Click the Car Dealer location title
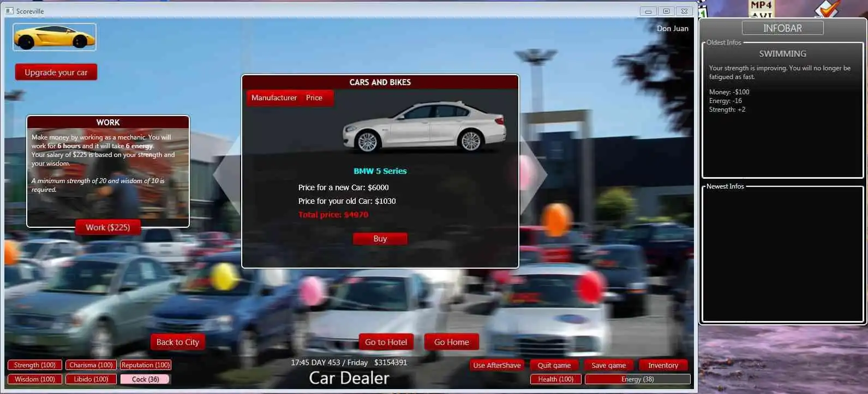Screen dimensions: 868x394 [349, 378]
